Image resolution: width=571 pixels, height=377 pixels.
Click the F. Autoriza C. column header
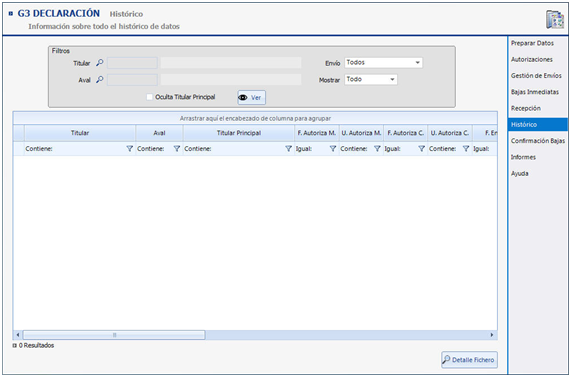(405, 133)
